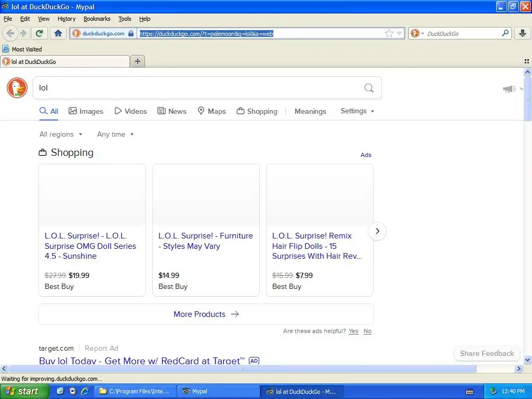Open the Target RedCard ad headline
The image size is (532, 399).
point(142,361)
